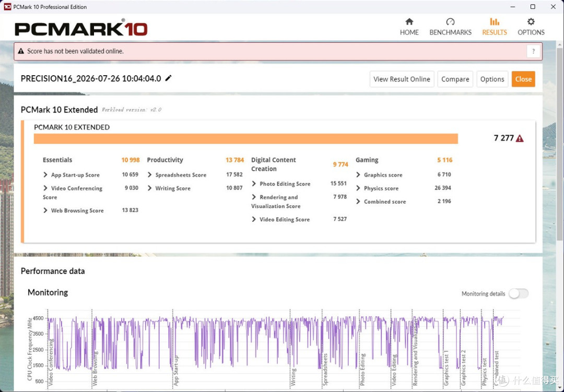The height and width of the screenshot is (392, 564).
Task: Click the Monitoring chart heading
Action: click(x=48, y=292)
